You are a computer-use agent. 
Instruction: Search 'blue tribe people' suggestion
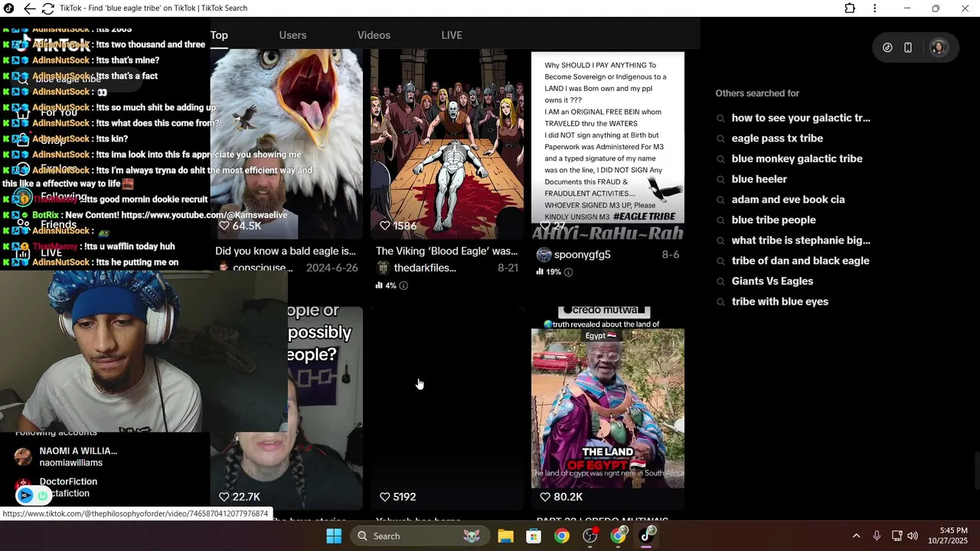[773, 220]
